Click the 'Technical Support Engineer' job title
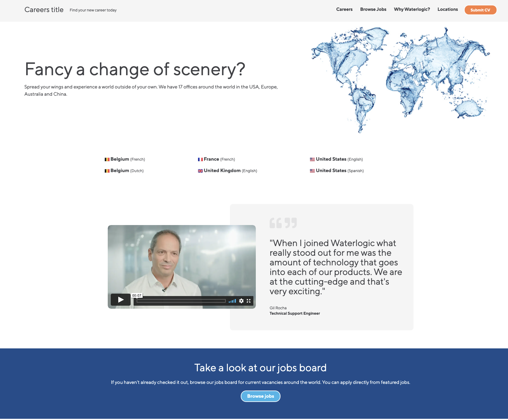 click(x=295, y=313)
